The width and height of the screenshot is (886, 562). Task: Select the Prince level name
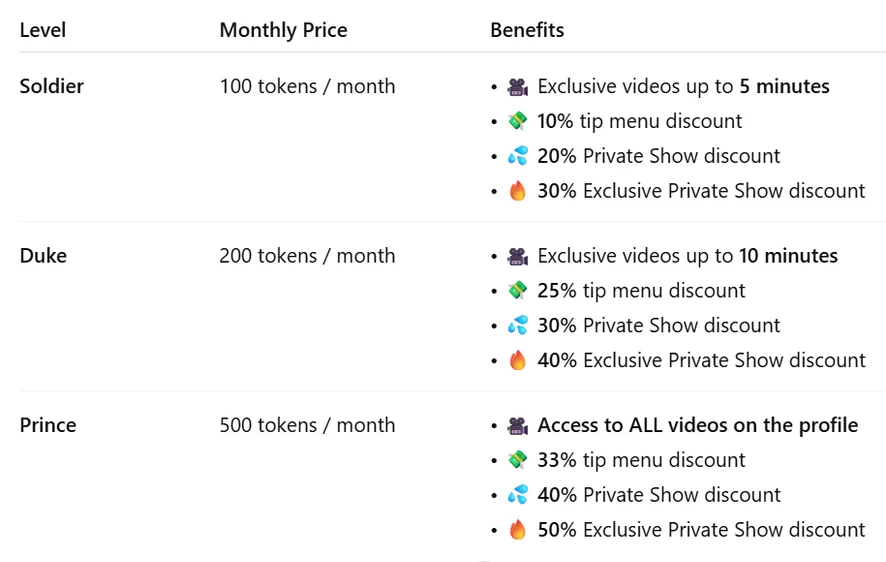click(x=48, y=425)
